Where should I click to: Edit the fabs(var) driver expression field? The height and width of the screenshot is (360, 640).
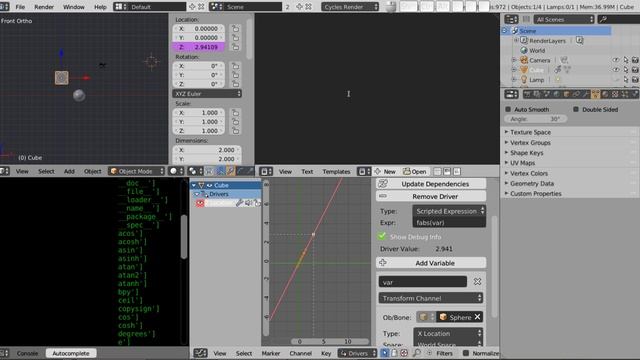point(449,222)
